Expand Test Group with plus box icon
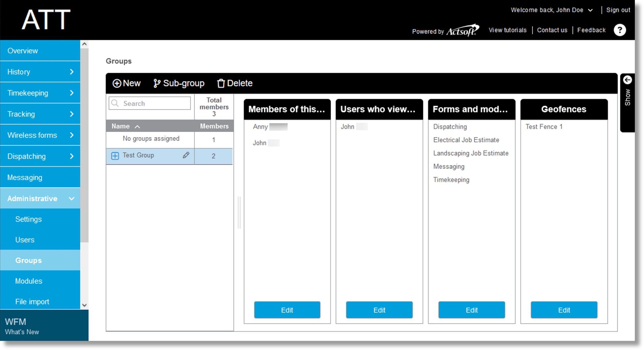This screenshot has width=644, height=350. pyautogui.click(x=115, y=156)
